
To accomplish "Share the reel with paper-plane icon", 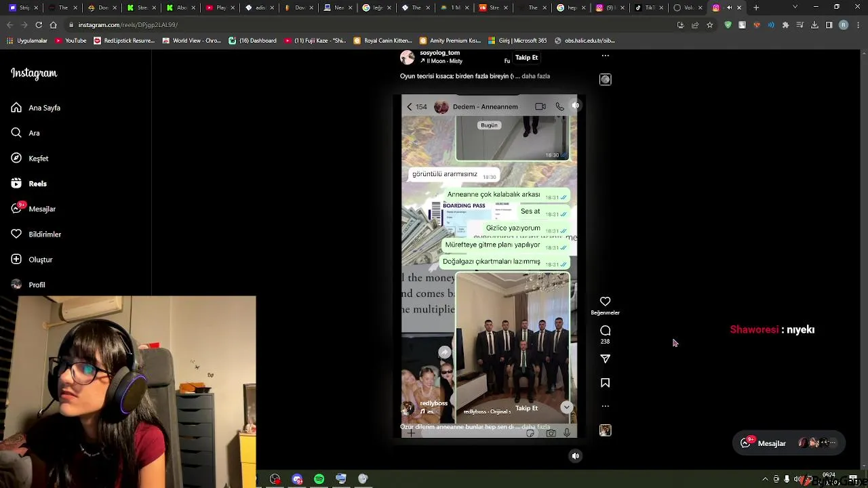I will click(605, 359).
